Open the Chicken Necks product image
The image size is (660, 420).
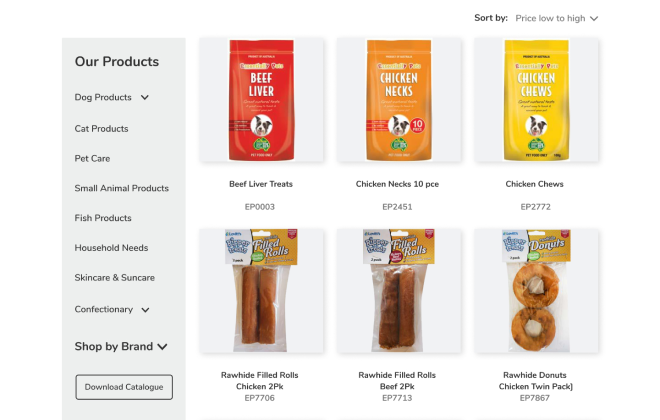pyautogui.click(x=399, y=100)
